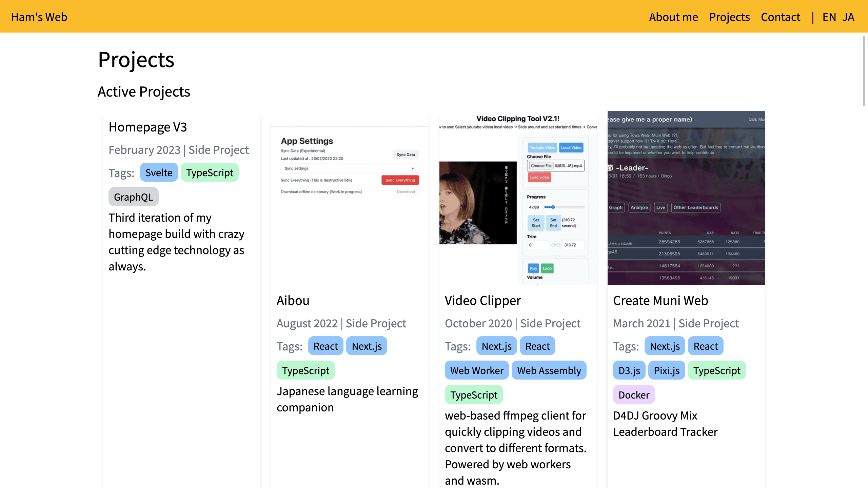This screenshot has width=868, height=488.
Task: Click Next.js tag under Video Clipper
Action: [497, 346]
